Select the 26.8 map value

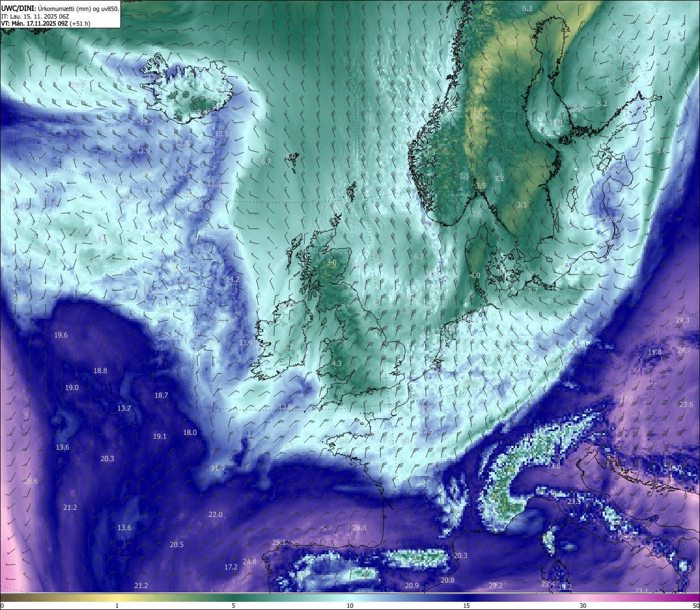tap(359, 527)
